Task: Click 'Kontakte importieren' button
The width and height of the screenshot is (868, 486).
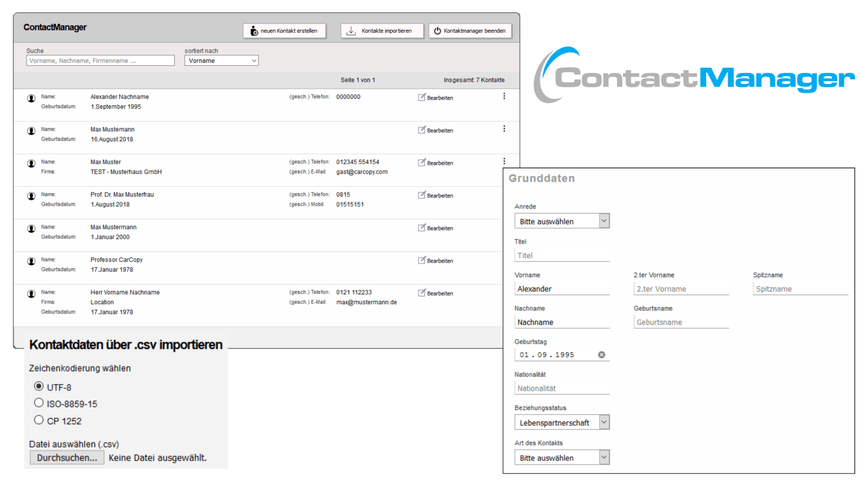Action: tap(382, 31)
